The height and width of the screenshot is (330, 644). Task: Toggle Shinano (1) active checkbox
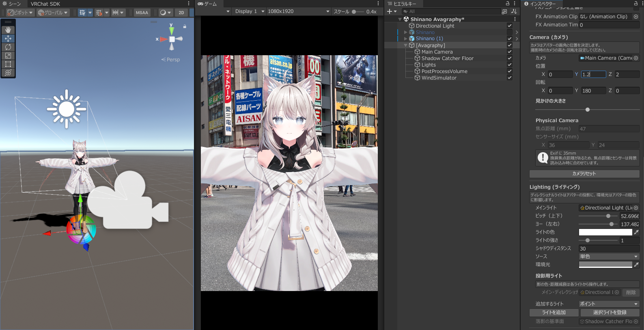click(510, 39)
